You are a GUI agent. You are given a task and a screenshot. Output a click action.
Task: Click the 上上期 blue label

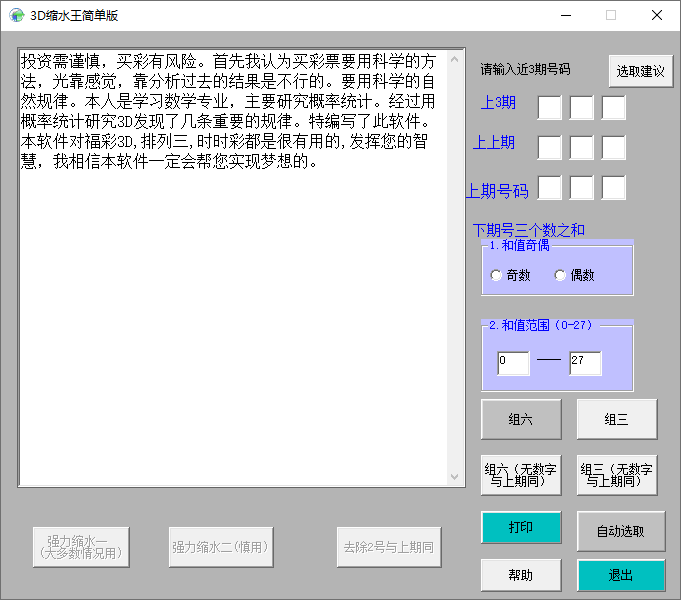(494, 143)
